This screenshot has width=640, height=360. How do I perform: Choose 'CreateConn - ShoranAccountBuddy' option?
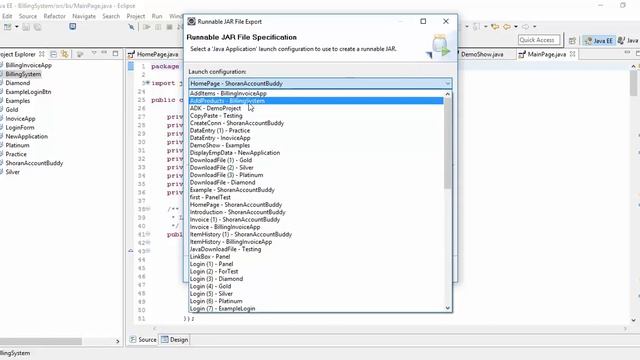(x=316, y=123)
